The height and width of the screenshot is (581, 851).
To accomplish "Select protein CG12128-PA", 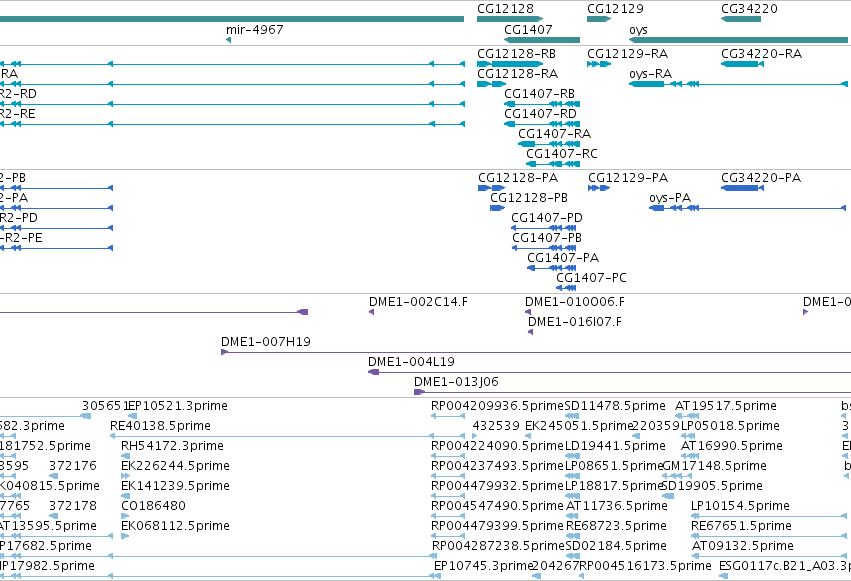I will point(491,188).
